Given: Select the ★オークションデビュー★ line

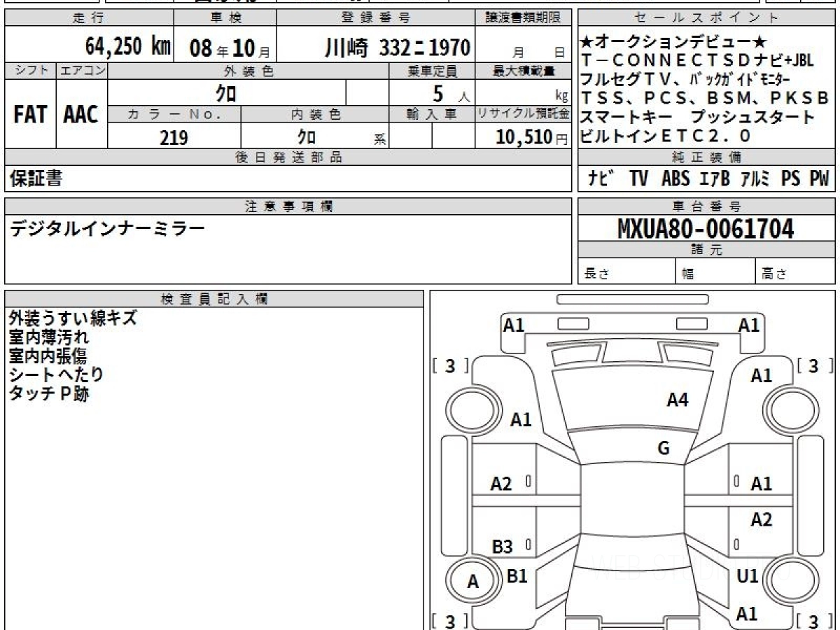Looking at the screenshot, I should 672,43.
